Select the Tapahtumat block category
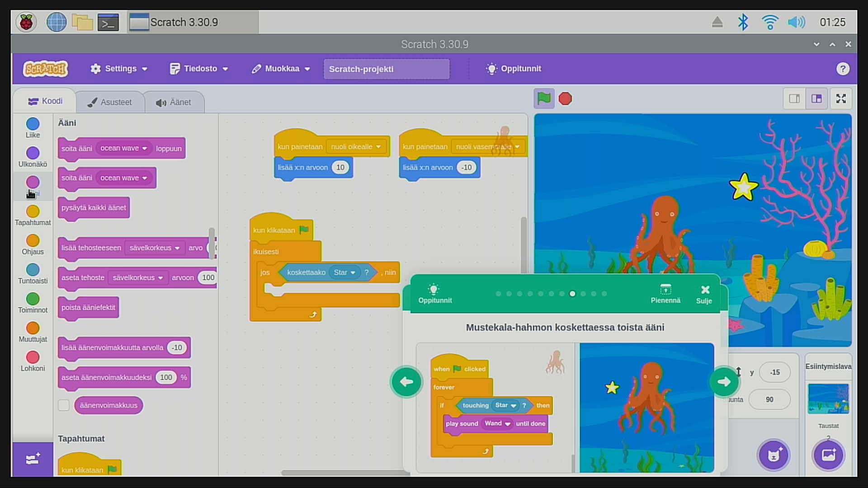 33,216
